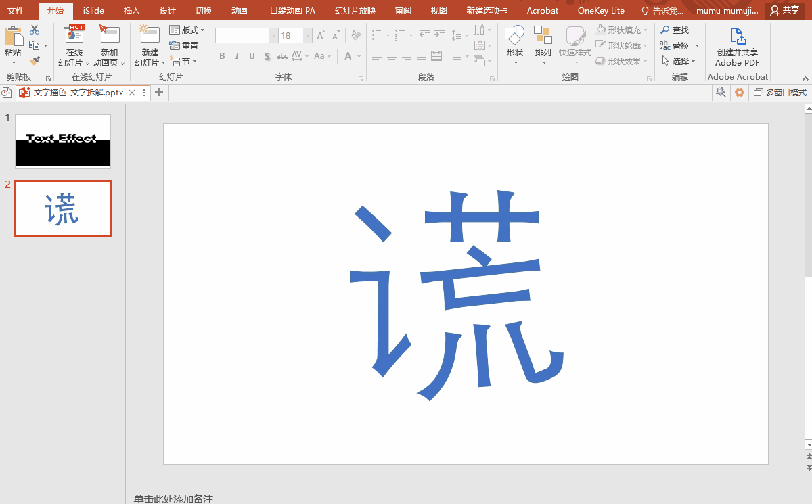
Task: Click the Cut scissors icon
Action: point(35,30)
